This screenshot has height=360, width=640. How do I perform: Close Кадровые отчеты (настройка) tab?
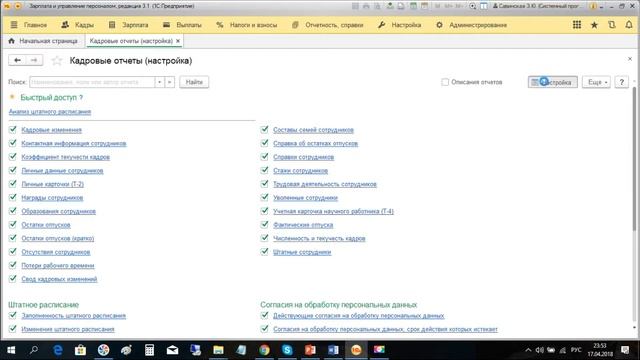click(x=178, y=41)
